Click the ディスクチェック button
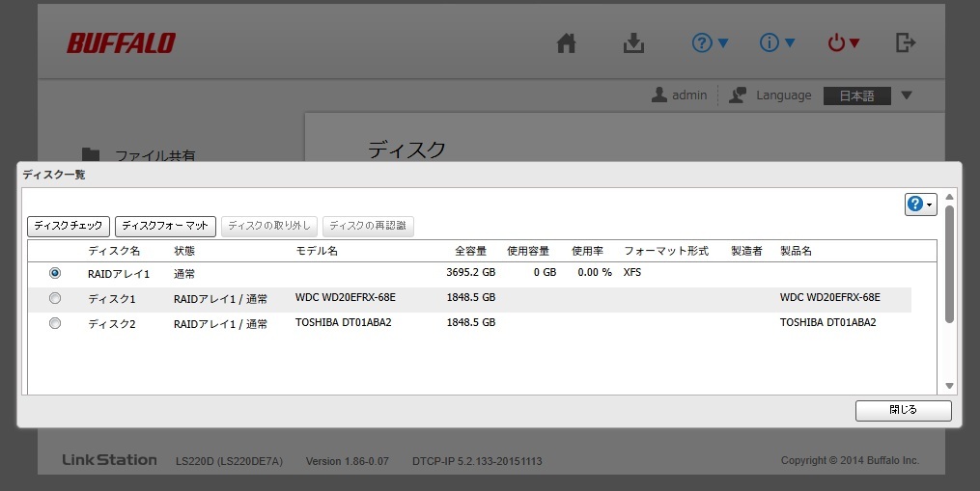980x491 pixels. point(69,226)
